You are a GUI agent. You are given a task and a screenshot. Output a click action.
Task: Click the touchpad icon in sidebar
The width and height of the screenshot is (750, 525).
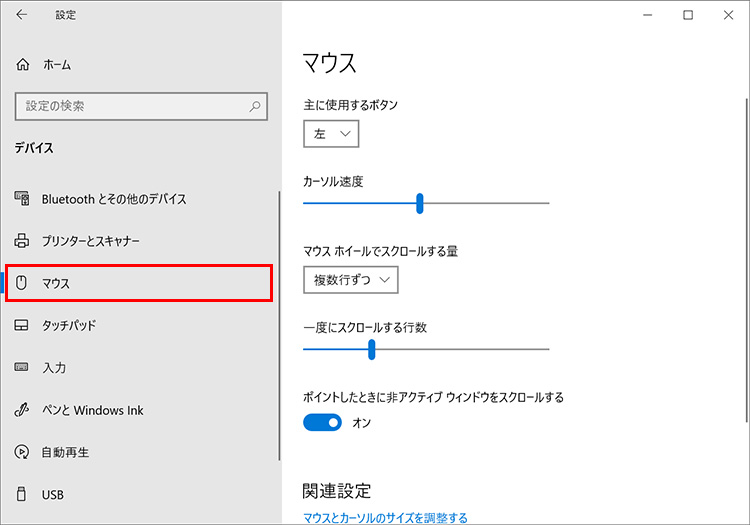coord(23,326)
